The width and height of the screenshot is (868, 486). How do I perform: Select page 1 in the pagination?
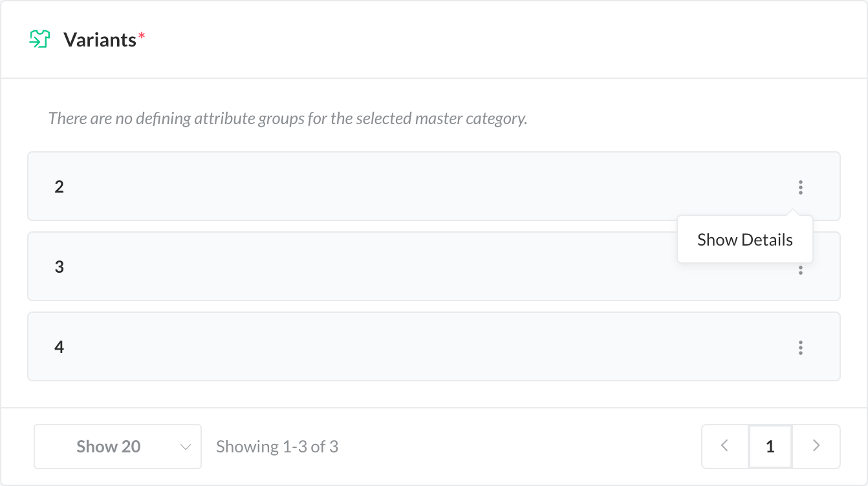click(770, 446)
